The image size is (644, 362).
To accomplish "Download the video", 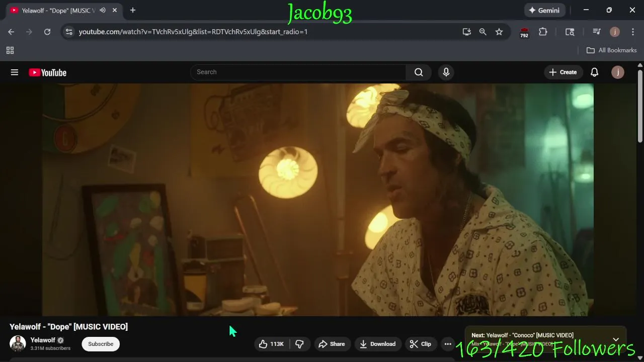I will click(378, 344).
